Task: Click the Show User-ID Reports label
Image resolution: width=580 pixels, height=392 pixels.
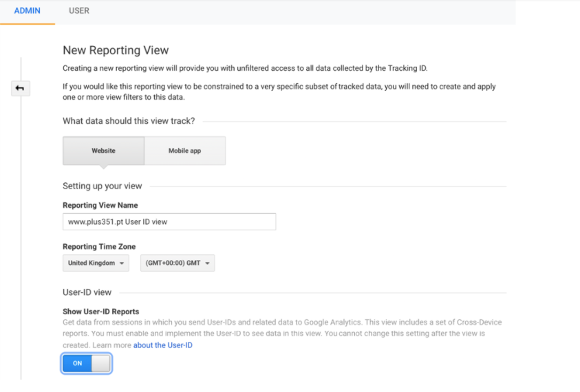Action: [x=101, y=312]
